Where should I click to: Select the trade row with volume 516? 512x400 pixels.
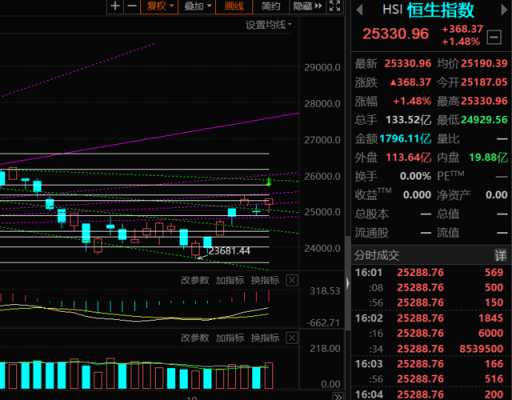click(x=430, y=379)
